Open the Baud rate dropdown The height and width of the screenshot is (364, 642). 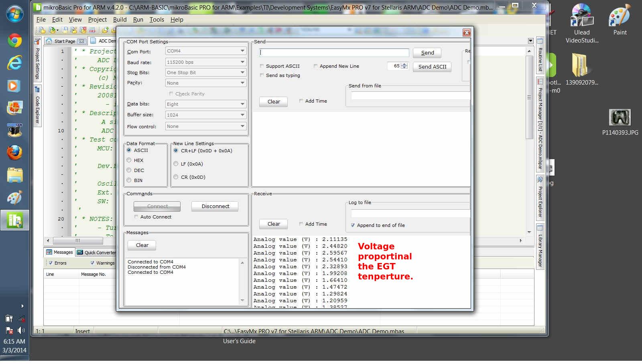click(x=206, y=62)
